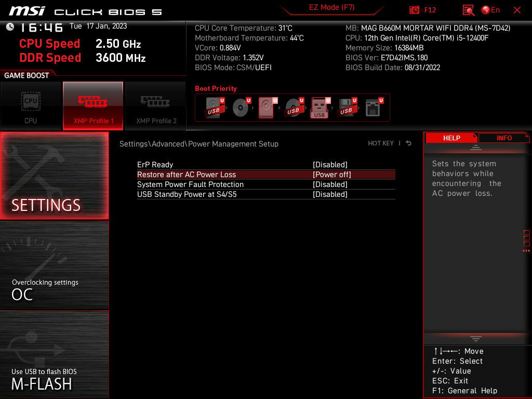
Task: Open the BIOS search magnifier icon
Action: [468, 10]
